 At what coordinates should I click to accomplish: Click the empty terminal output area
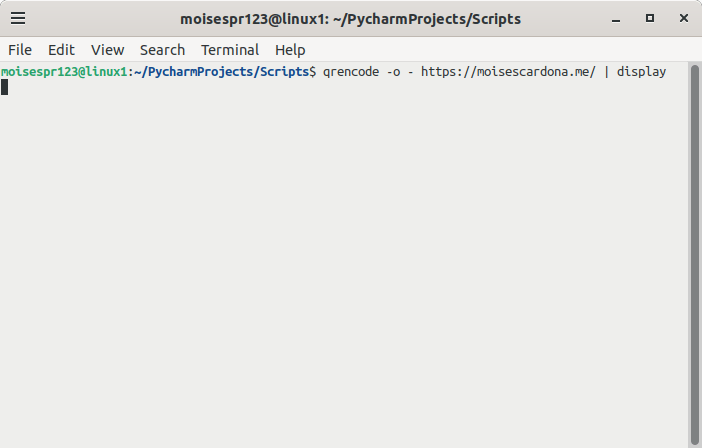click(340, 260)
